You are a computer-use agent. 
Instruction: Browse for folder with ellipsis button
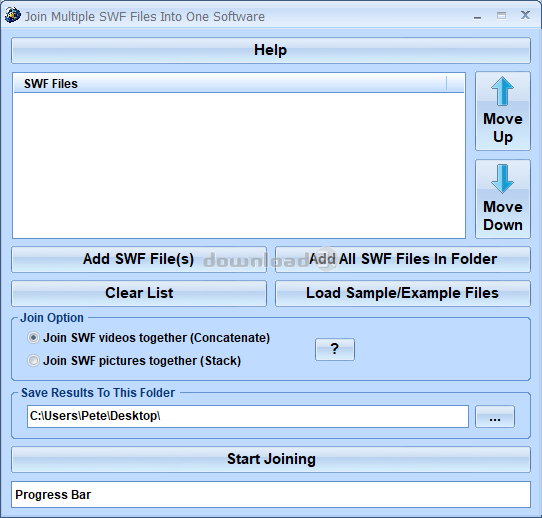(x=495, y=417)
